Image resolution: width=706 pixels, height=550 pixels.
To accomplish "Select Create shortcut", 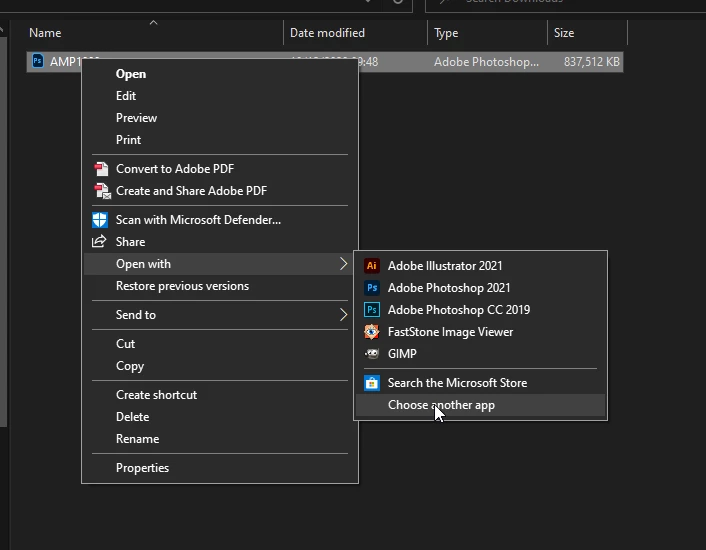I will point(220,395).
